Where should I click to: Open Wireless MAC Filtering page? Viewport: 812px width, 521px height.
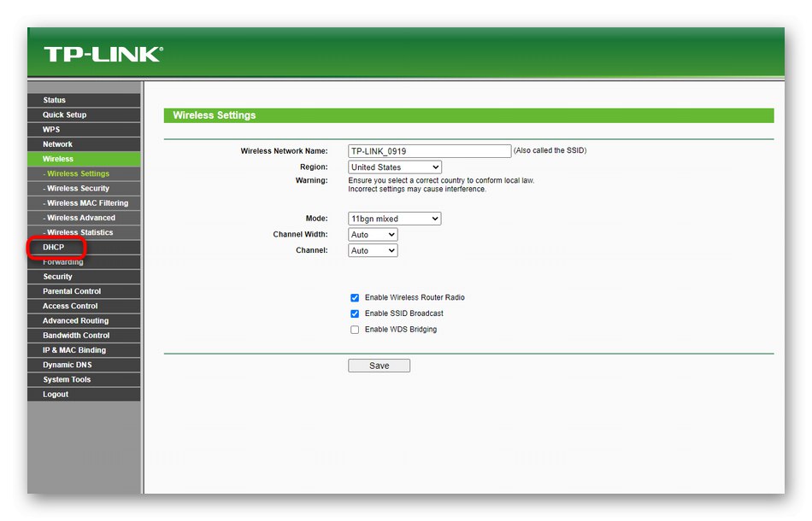click(84, 203)
